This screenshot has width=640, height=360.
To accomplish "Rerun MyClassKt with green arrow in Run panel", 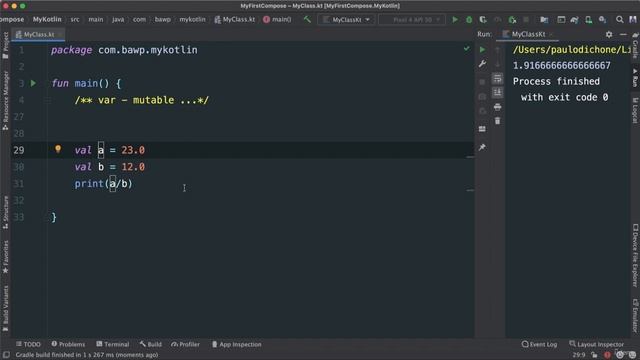I will click(x=482, y=49).
